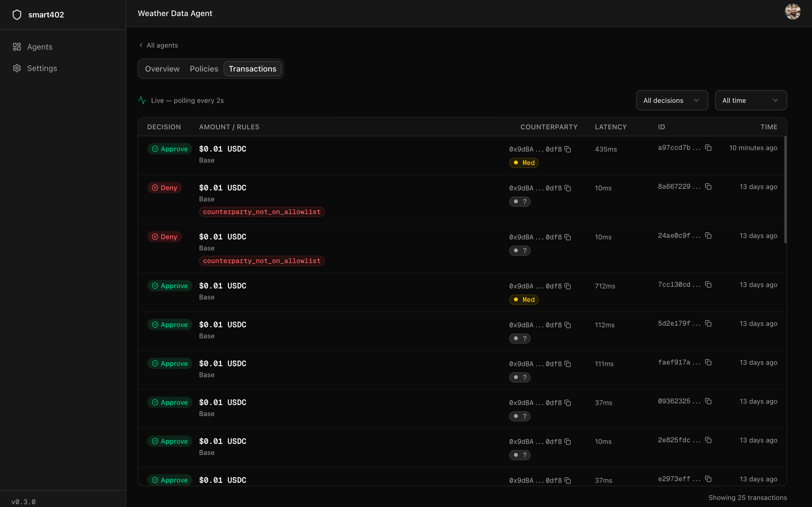Click the user profile avatar

(x=793, y=11)
